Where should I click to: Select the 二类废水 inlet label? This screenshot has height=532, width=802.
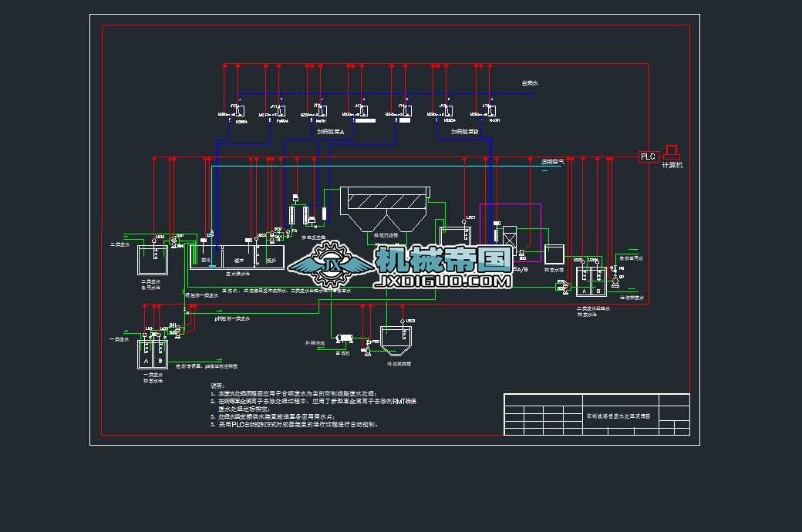coord(120,244)
